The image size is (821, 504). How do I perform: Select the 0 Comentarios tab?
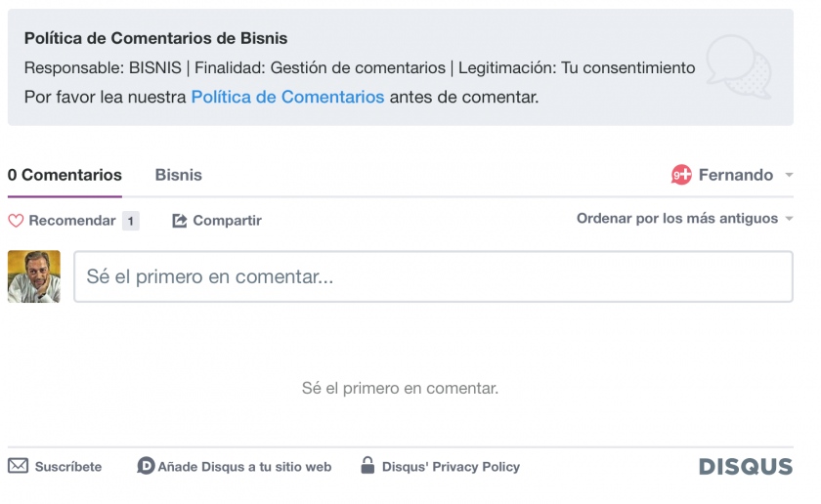coord(65,176)
